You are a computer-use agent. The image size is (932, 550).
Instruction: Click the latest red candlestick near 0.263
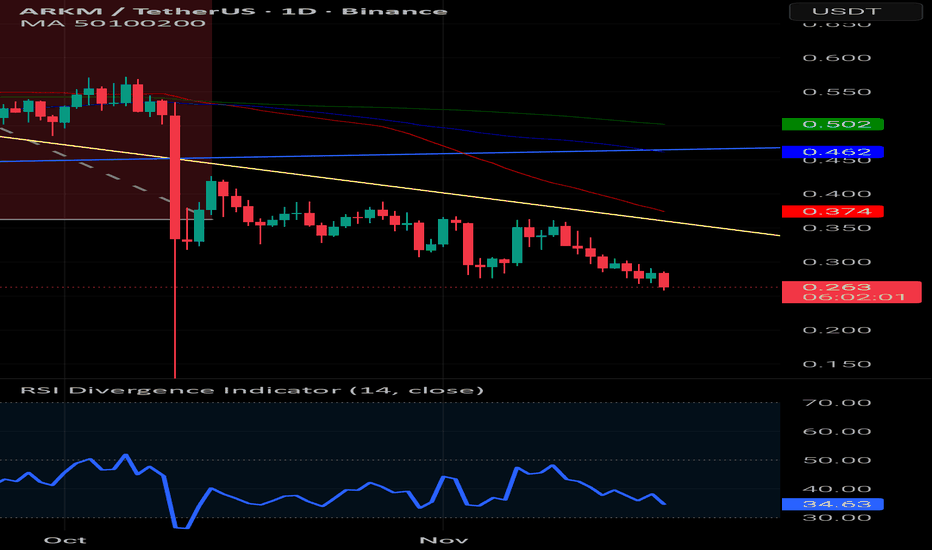pyautogui.click(x=664, y=280)
